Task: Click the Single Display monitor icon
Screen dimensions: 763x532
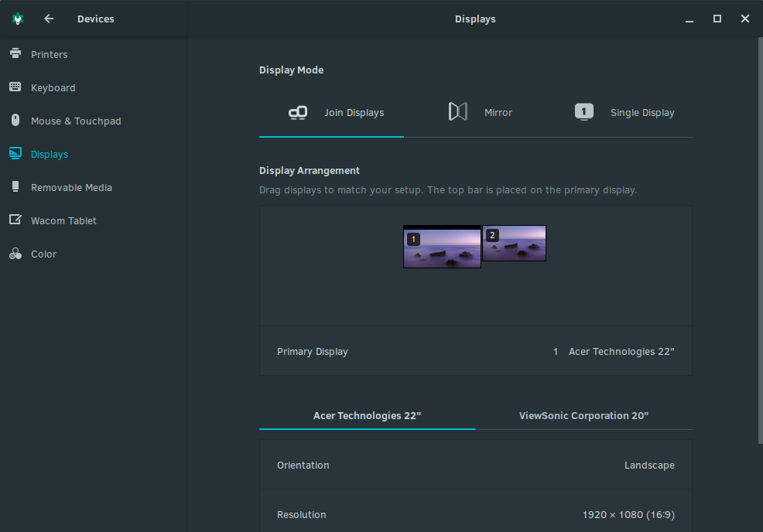Action: point(584,112)
